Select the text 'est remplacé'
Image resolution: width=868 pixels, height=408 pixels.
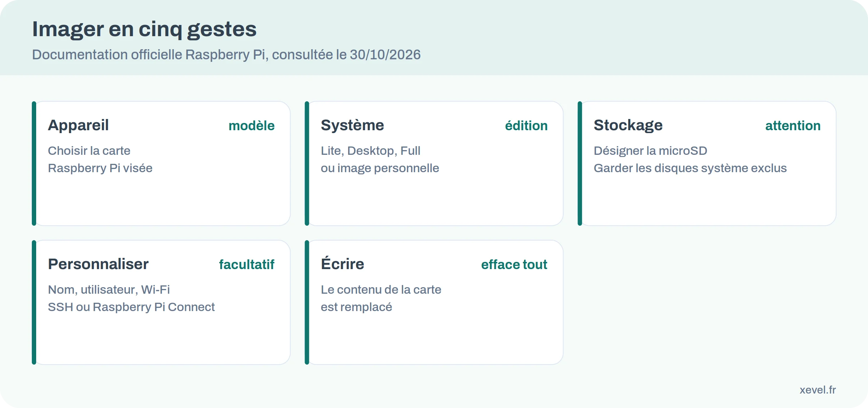(x=356, y=307)
